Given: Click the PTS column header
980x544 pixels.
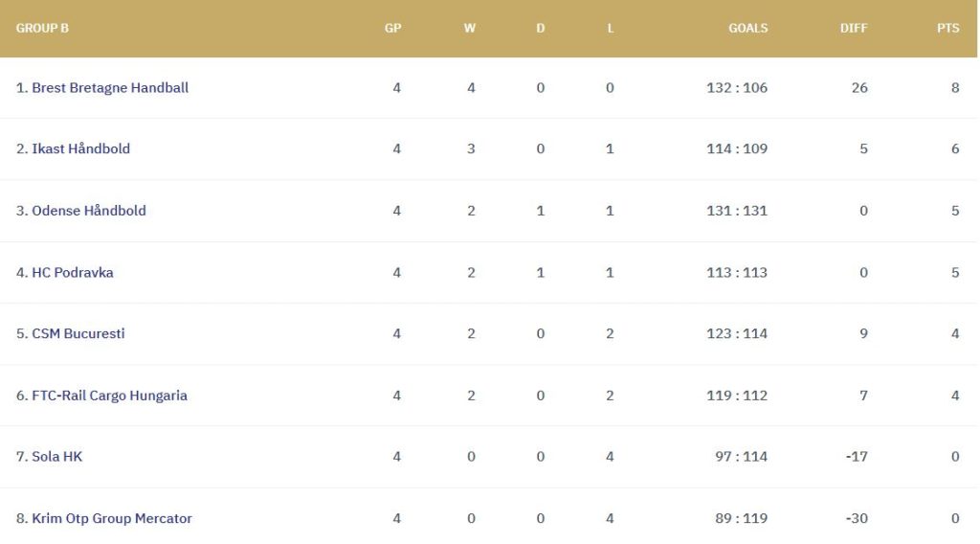Looking at the screenshot, I should pos(947,29).
